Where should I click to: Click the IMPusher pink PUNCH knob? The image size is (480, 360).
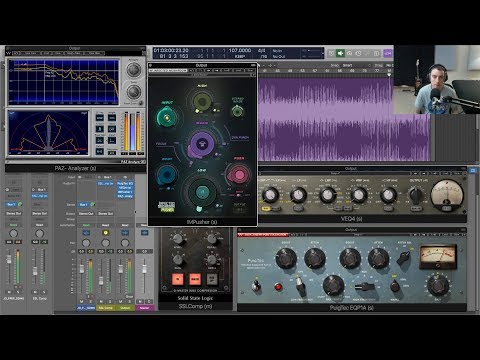click(238, 174)
